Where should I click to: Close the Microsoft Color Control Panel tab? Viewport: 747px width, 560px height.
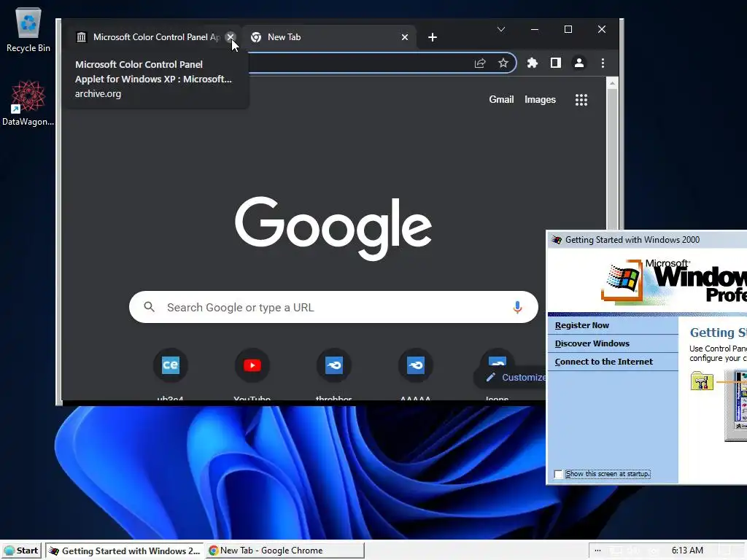click(x=230, y=36)
